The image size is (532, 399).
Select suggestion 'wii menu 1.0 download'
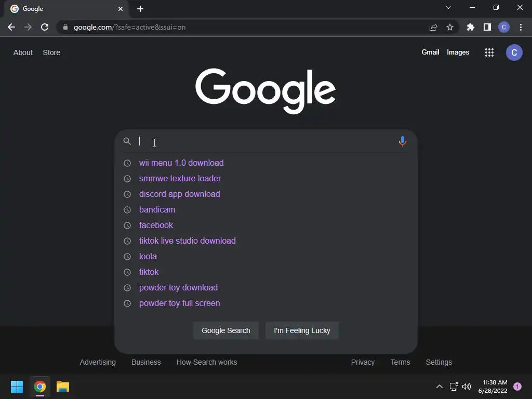point(181,163)
